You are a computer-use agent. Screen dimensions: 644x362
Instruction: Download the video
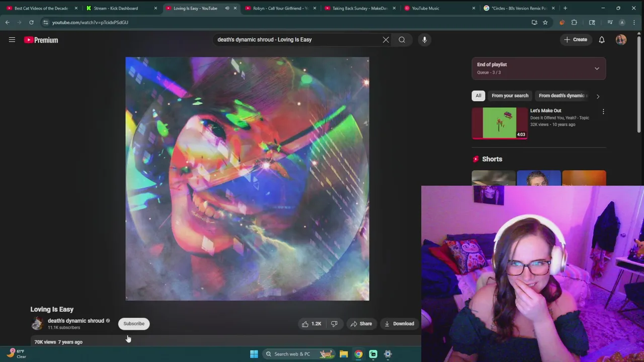[399, 324]
